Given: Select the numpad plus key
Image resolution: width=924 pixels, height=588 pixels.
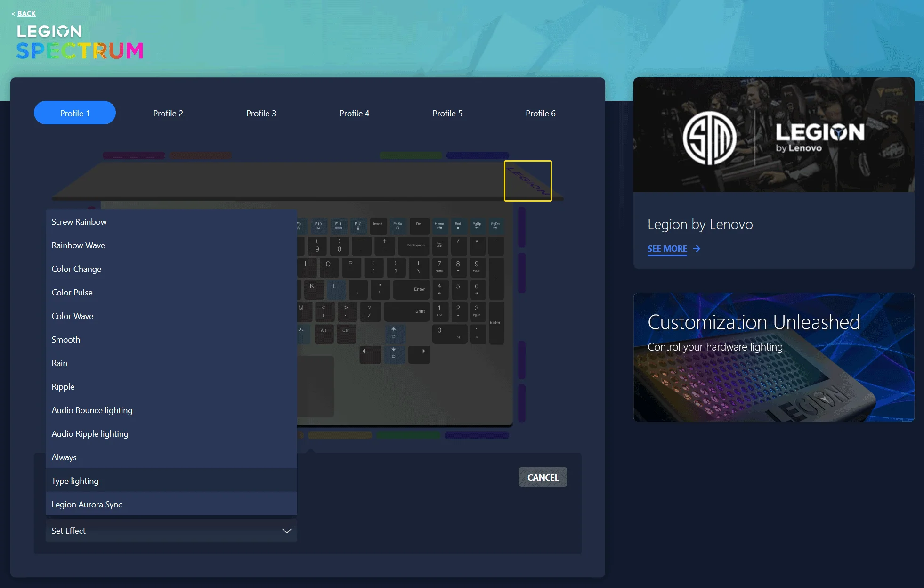Looking at the screenshot, I should click(496, 278).
